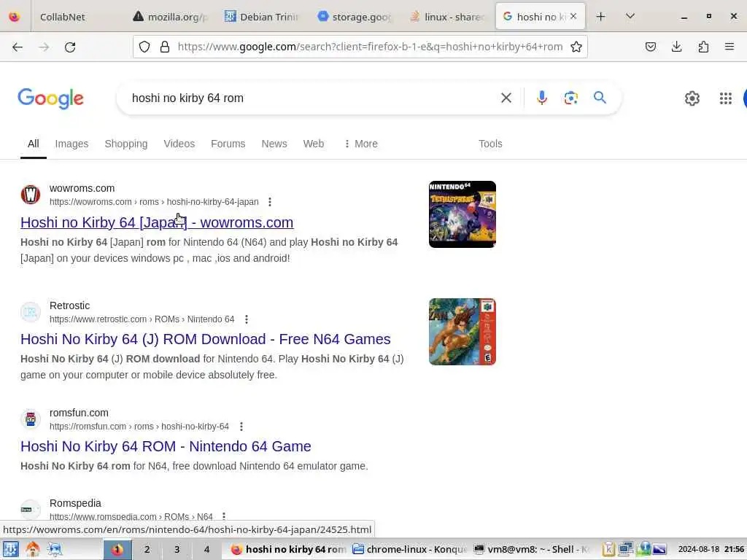This screenshot has width=747, height=560.
Task: Switch to the storage.googleapis tab
Action: point(355,17)
